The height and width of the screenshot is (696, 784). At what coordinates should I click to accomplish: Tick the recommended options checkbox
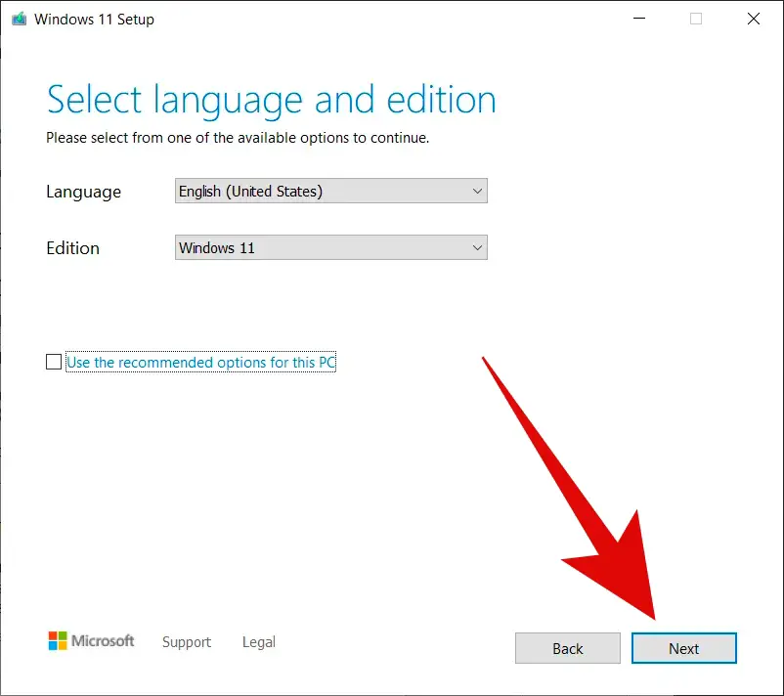click(x=54, y=362)
